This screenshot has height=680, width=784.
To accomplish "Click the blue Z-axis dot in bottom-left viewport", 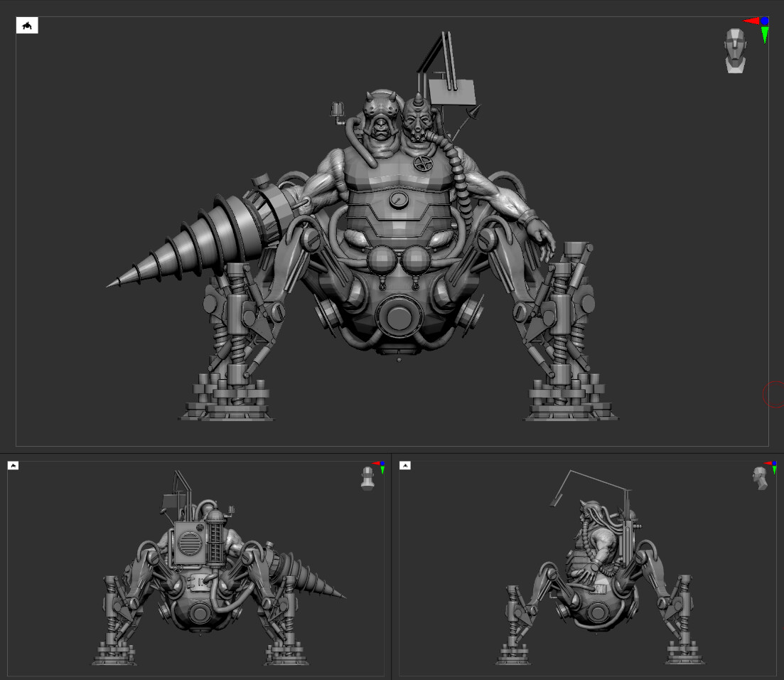I will pyautogui.click(x=382, y=464).
